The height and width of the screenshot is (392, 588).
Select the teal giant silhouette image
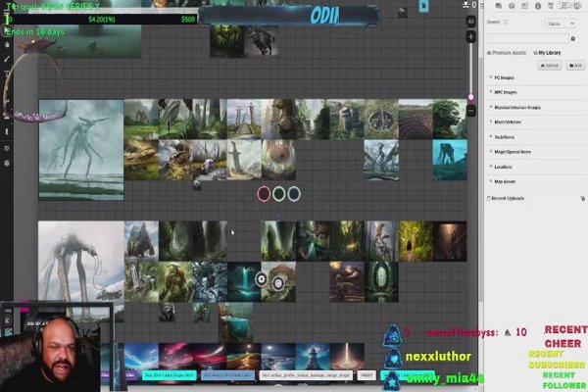450,160
